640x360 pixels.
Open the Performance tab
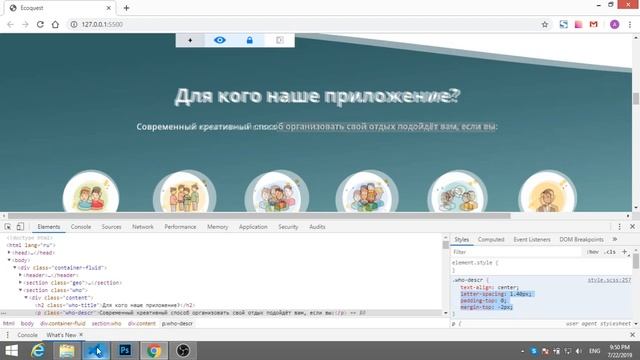pyautogui.click(x=180, y=227)
